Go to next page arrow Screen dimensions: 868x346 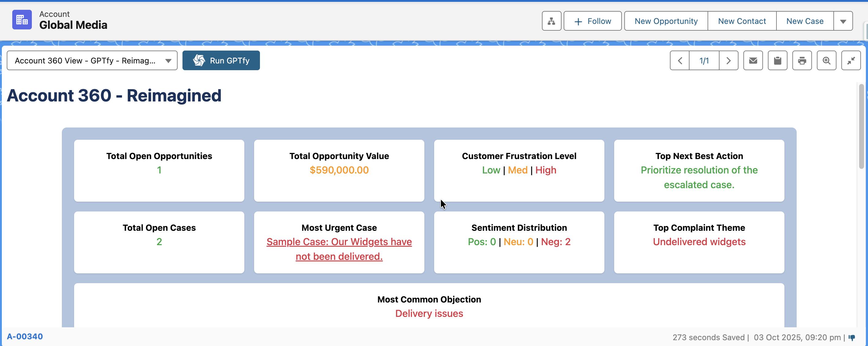pyautogui.click(x=728, y=61)
